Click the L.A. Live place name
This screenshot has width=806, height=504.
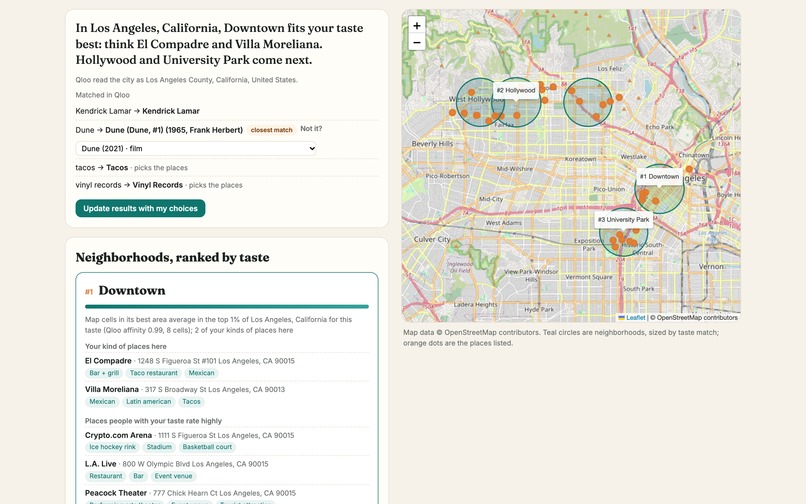[100, 464]
